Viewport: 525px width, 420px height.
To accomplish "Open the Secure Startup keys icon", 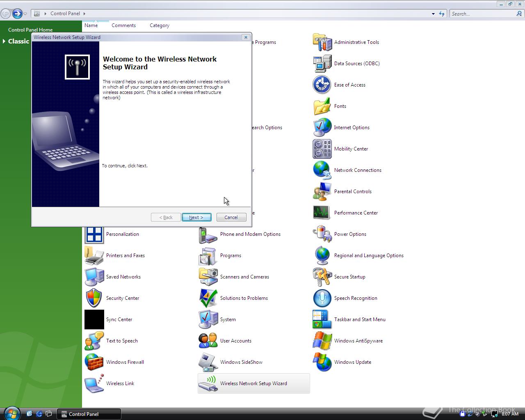I will (x=322, y=277).
